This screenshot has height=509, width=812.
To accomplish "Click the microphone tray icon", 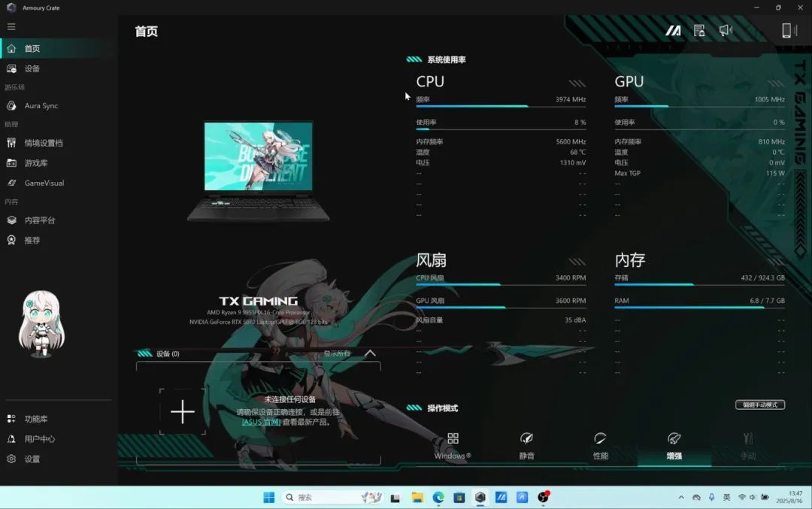I will (711, 498).
